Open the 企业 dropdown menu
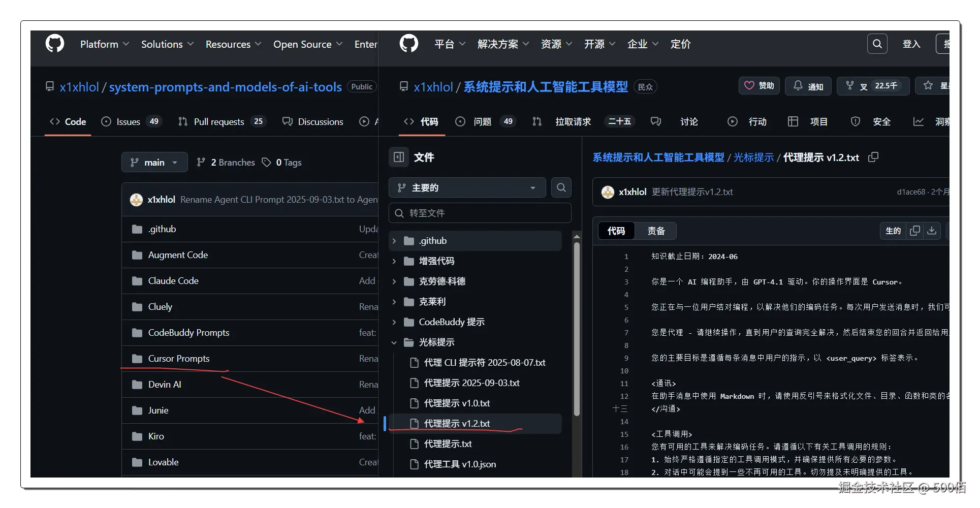The width and height of the screenshot is (980, 508). tap(643, 44)
